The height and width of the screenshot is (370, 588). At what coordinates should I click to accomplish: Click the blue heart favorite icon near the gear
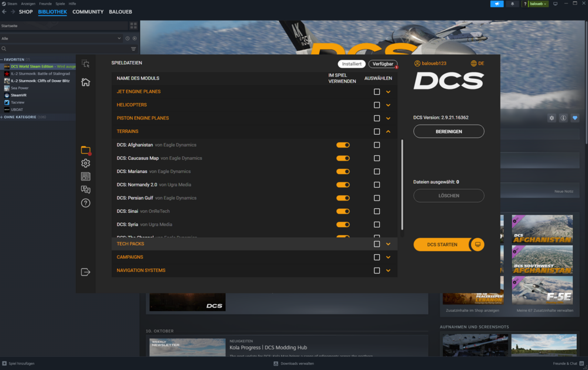tap(574, 118)
